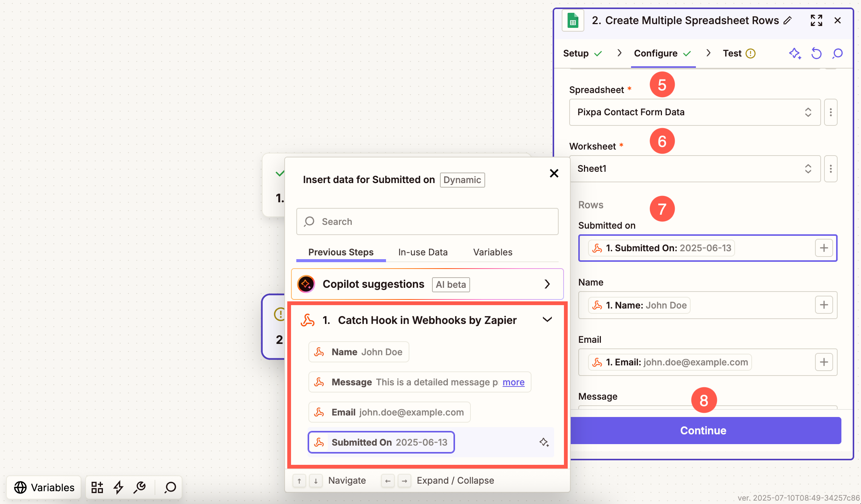
Task: Click the Webhooks icon beside Catch Hook
Action: click(308, 320)
